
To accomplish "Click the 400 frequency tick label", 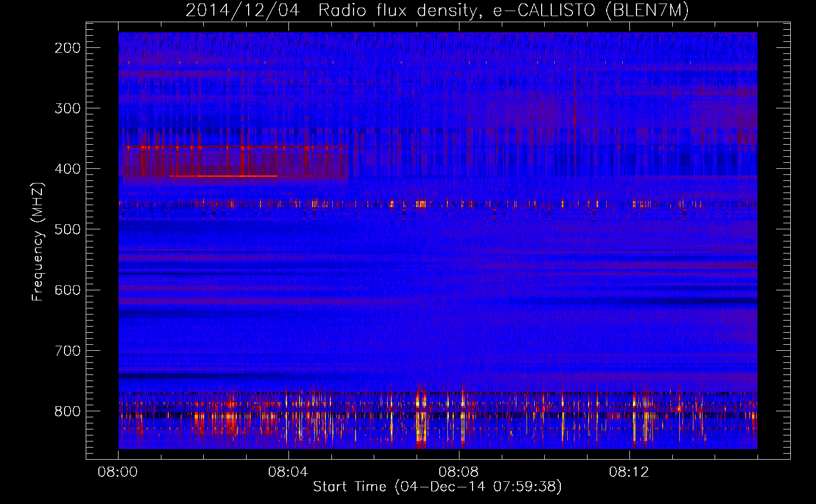I will click(67, 169).
